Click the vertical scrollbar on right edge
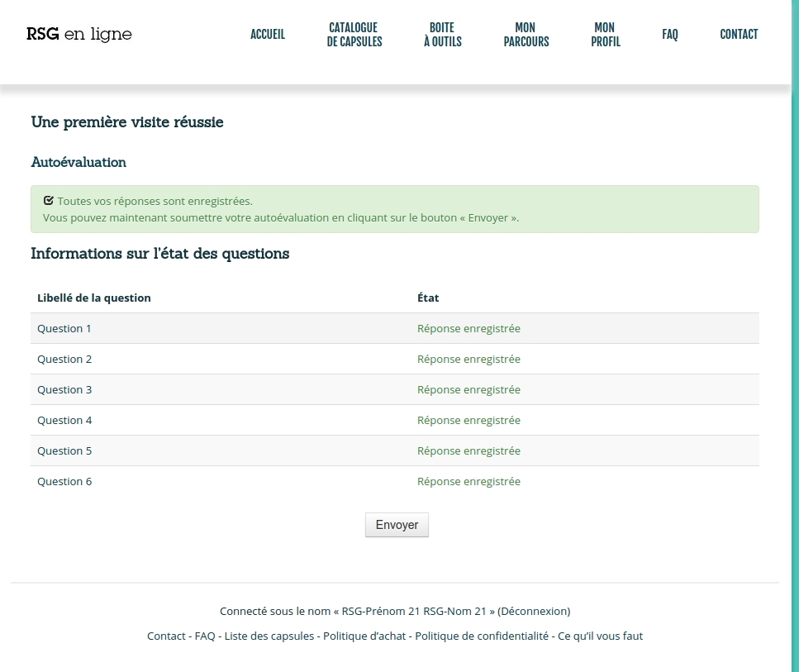799x672 pixels. click(x=795, y=331)
